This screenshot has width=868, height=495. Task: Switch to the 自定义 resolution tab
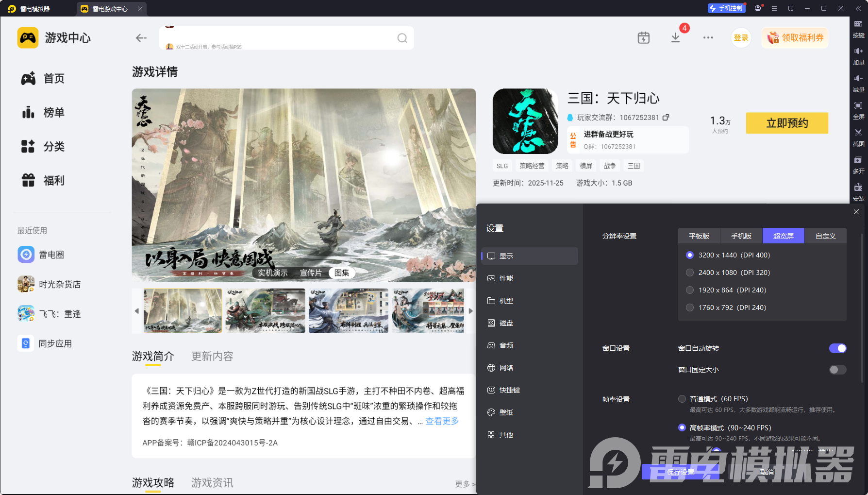click(826, 236)
